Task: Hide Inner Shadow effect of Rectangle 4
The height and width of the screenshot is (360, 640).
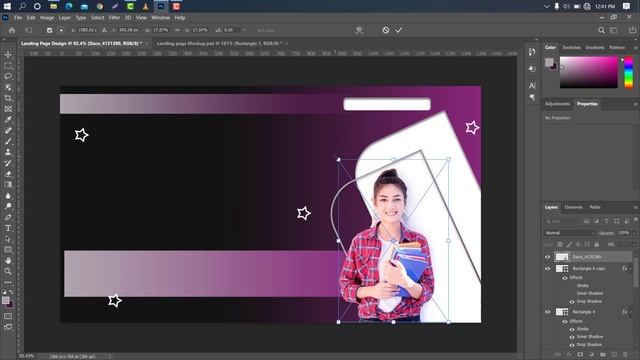Action: coord(572,337)
